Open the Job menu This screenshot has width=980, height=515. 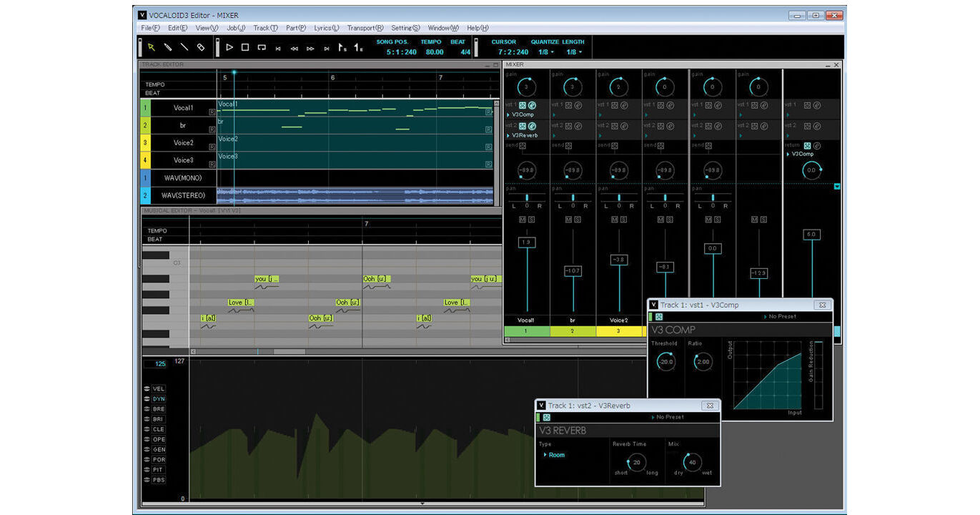point(236,28)
